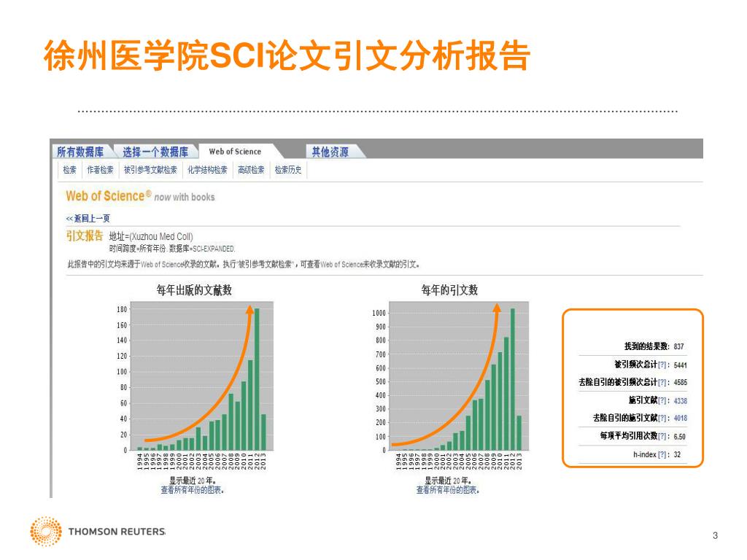
Task: Click the [?] help beside h-index
Action: tap(662, 455)
